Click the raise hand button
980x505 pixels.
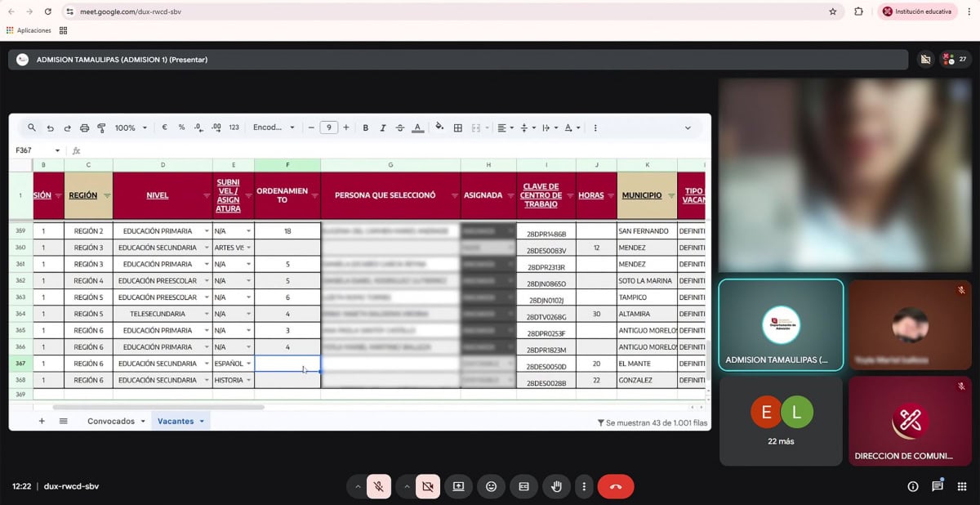557,486
